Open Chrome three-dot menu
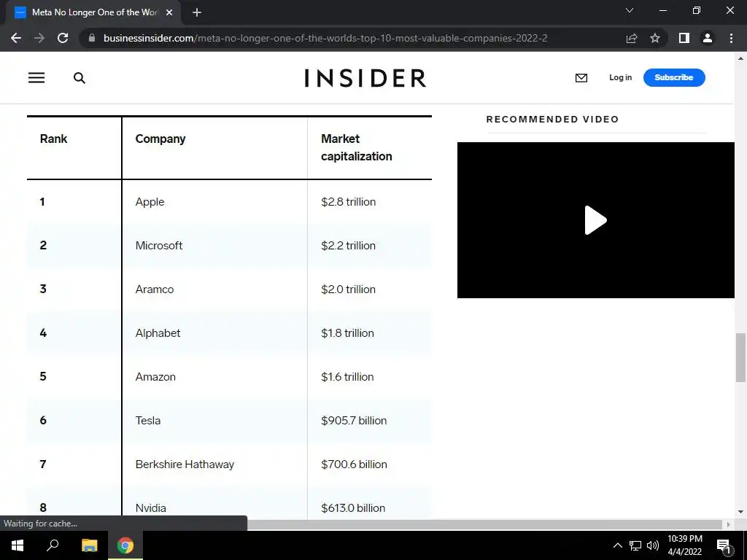The height and width of the screenshot is (560, 747). point(731,38)
